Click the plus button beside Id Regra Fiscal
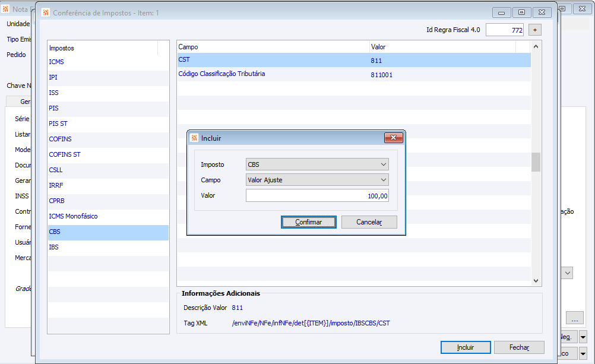This screenshot has height=364, width=595. [535, 30]
